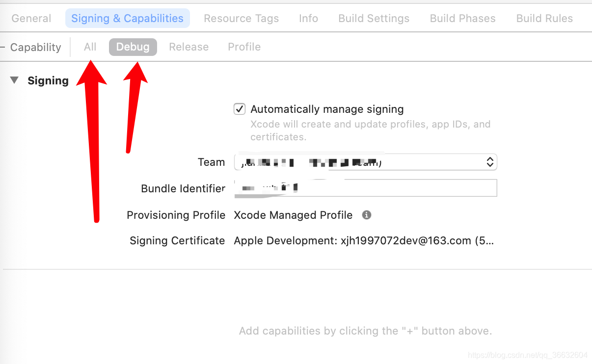This screenshot has height=364, width=592.
Task: Open the Team dropdown menu
Action: (365, 162)
